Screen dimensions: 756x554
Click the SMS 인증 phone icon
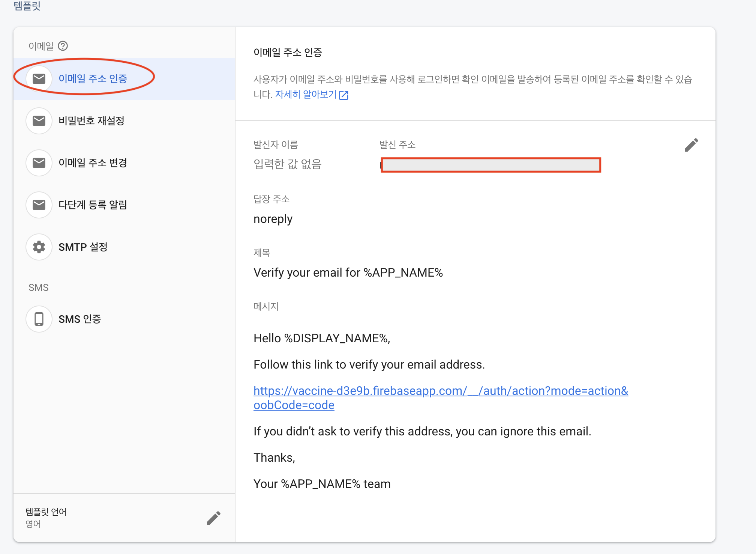(x=39, y=319)
